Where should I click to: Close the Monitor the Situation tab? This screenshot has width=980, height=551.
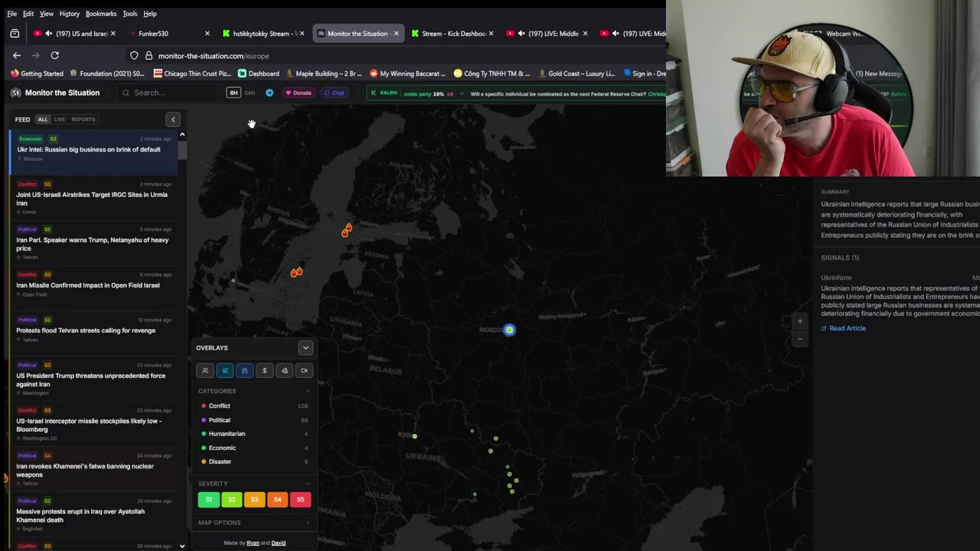click(x=396, y=34)
